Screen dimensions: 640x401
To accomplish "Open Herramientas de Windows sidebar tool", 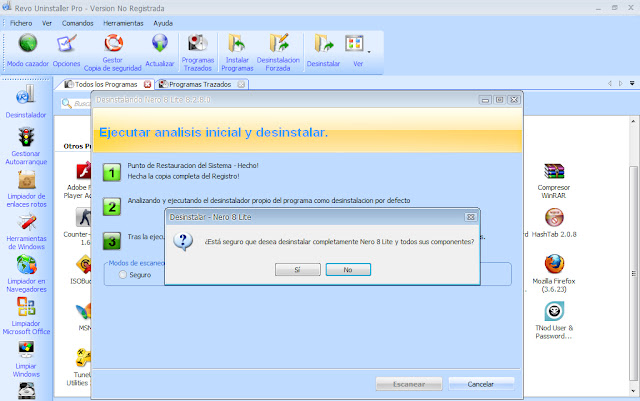I will pyautogui.click(x=27, y=232).
